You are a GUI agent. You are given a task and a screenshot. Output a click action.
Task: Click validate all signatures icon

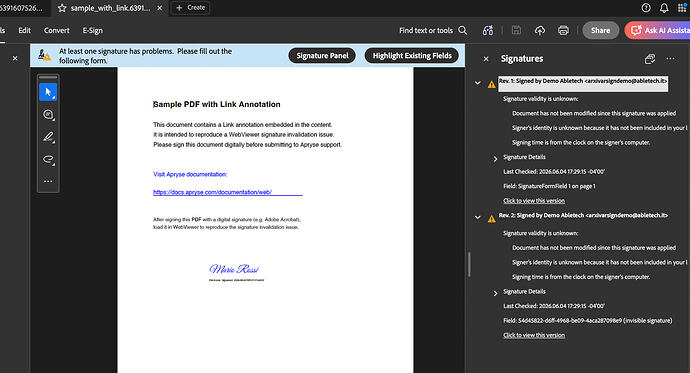650,59
